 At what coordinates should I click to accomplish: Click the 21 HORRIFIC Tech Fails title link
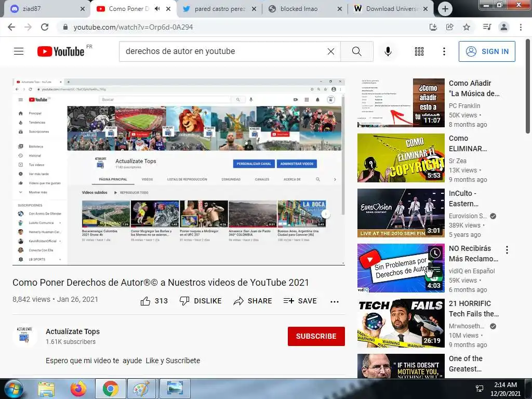pos(474,309)
